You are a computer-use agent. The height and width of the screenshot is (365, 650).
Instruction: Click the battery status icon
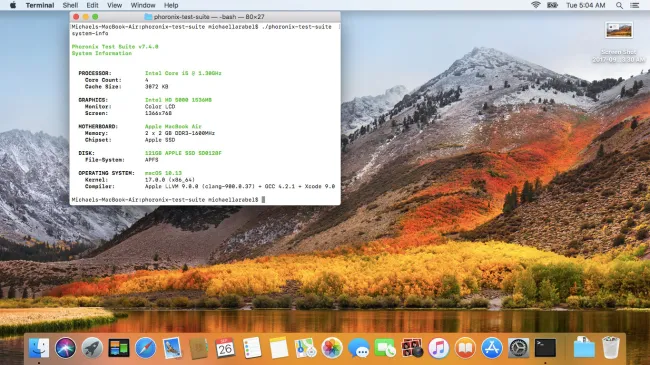[552, 5]
